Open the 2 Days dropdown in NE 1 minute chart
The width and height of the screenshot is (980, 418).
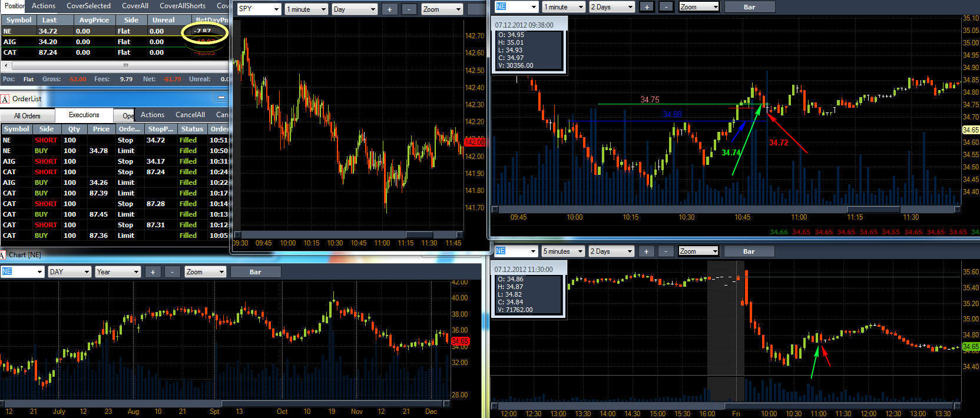[x=612, y=7]
